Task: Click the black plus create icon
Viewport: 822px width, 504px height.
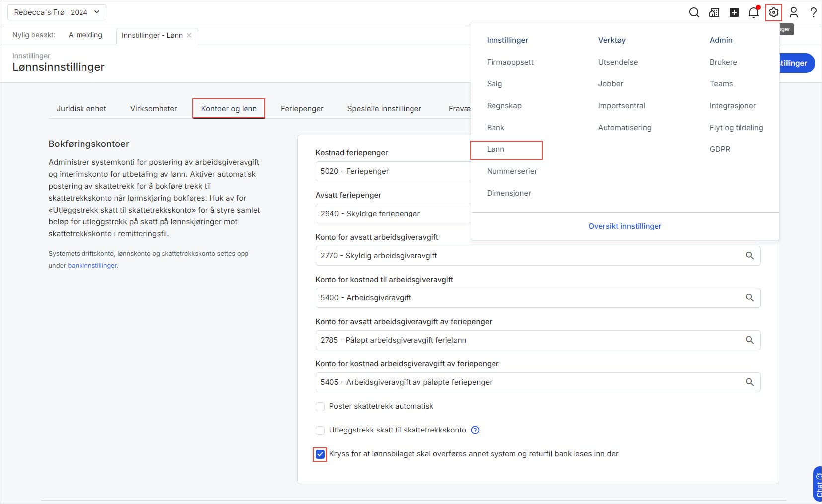Action: (734, 12)
